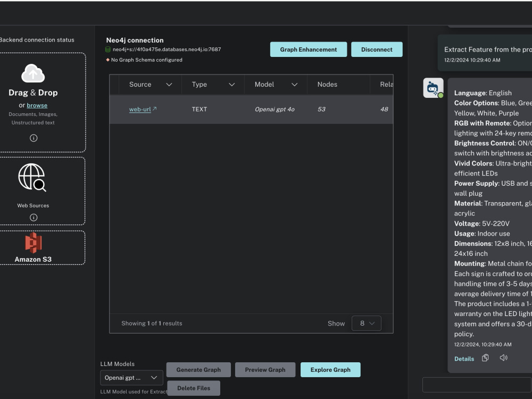Image resolution: width=532 pixels, height=399 pixels.
Task: Click the Graph Enhancement button
Action: (309, 49)
